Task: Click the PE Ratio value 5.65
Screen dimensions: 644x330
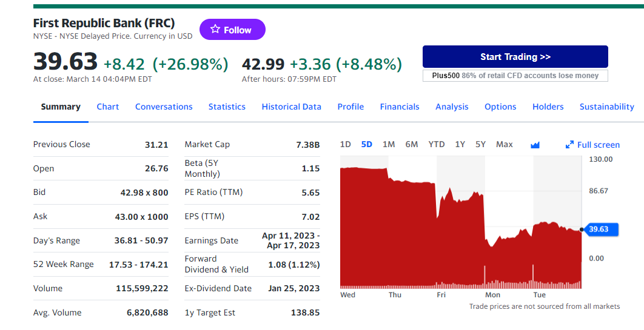Action: 310,193
